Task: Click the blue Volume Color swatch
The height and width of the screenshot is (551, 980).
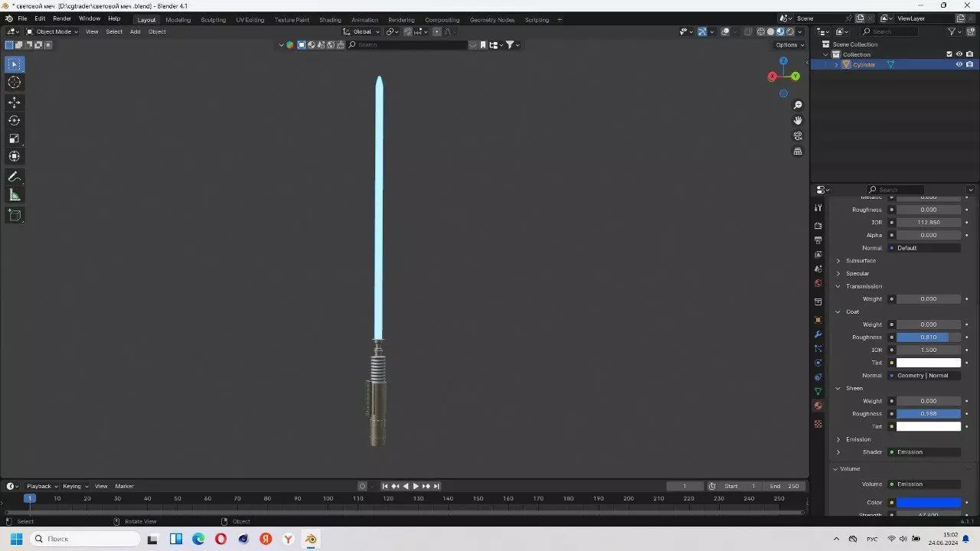Action: [929, 503]
